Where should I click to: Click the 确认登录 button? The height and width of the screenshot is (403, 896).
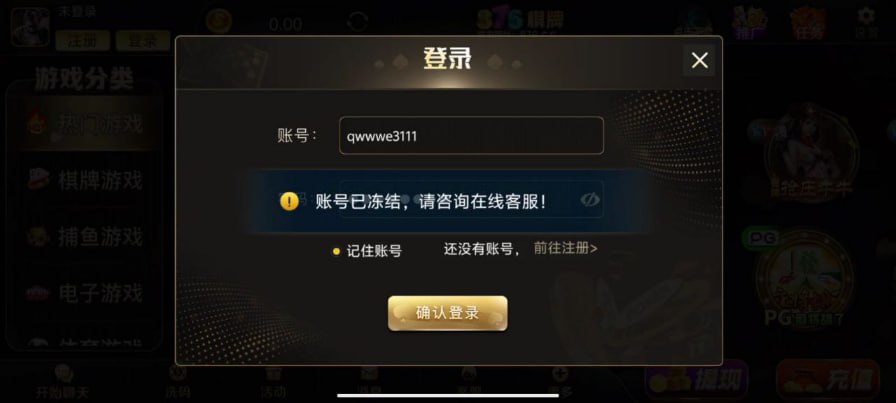click(x=447, y=313)
